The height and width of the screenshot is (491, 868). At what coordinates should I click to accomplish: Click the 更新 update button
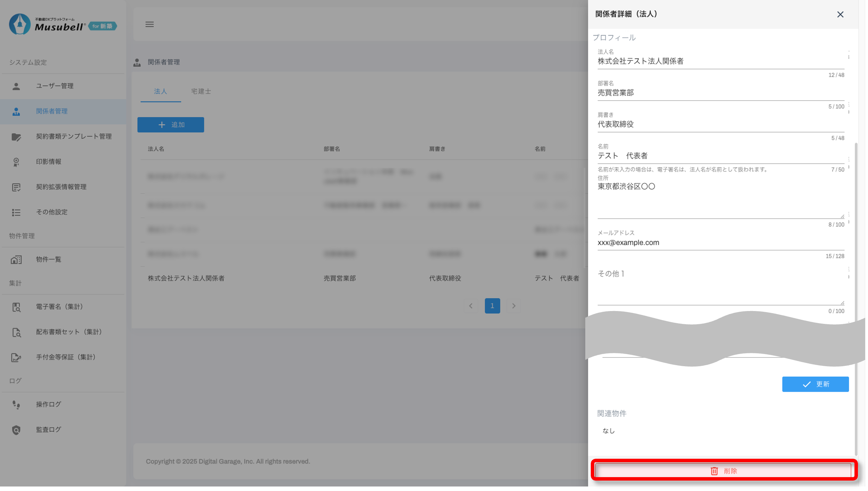pos(815,384)
